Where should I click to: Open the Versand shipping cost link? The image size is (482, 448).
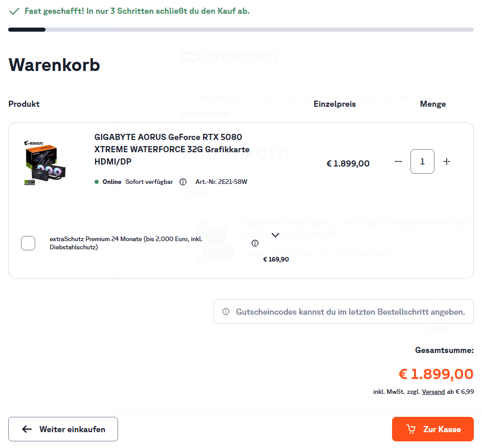click(433, 392)
